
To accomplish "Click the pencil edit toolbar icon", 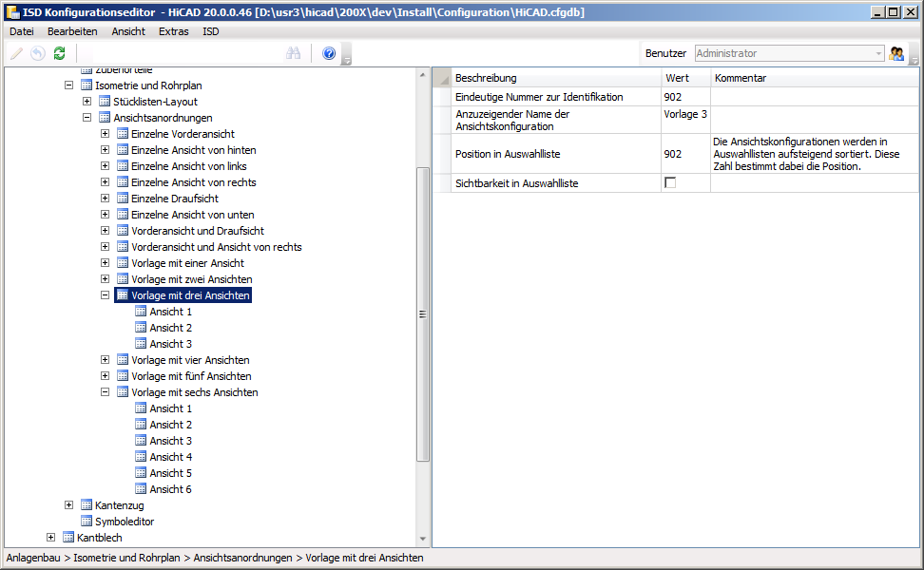I will pos(16,53).
